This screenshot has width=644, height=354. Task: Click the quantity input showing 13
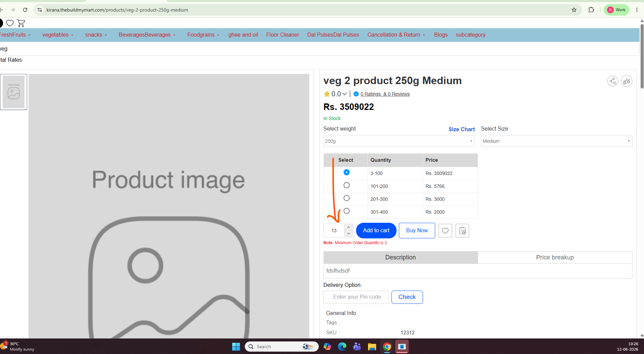point(334,231)
